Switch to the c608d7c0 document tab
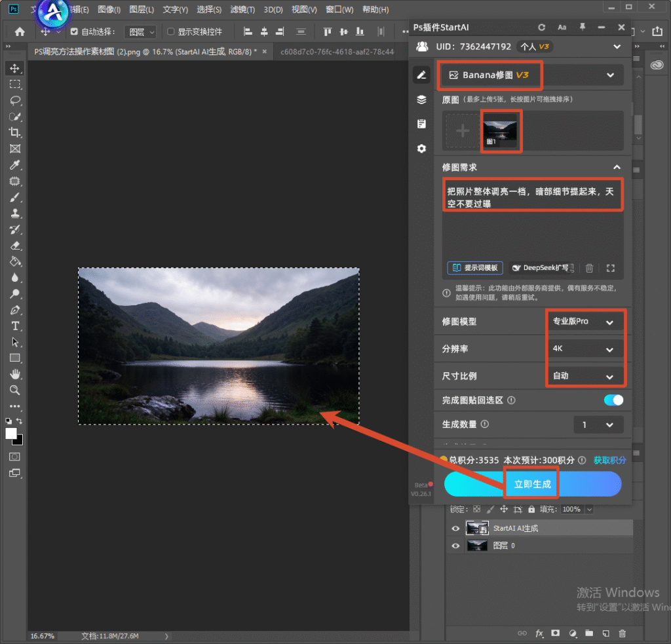 (x=337, y=52)
